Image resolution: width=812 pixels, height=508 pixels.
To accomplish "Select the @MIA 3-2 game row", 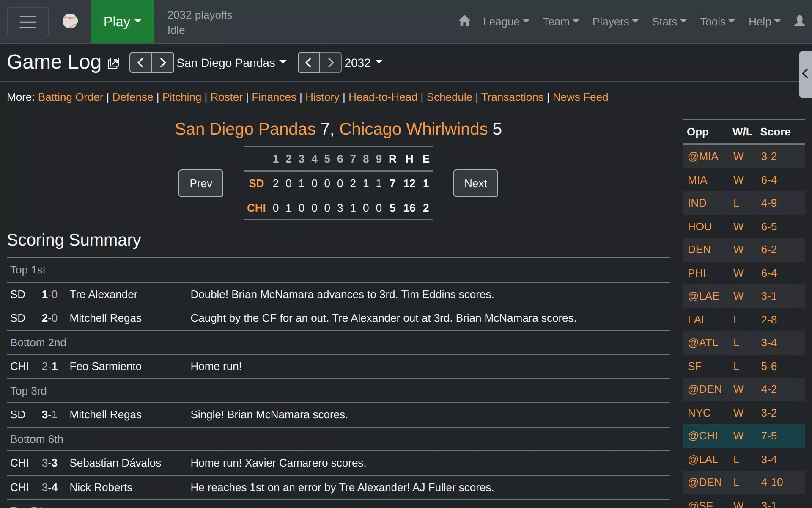I will (x=744, y=157).
